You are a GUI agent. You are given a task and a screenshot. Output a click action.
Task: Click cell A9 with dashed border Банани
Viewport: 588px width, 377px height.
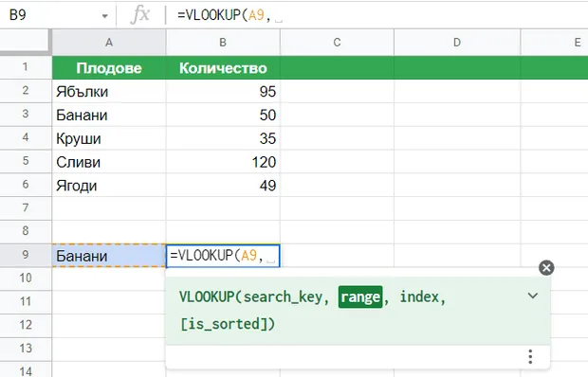[109, 256]
